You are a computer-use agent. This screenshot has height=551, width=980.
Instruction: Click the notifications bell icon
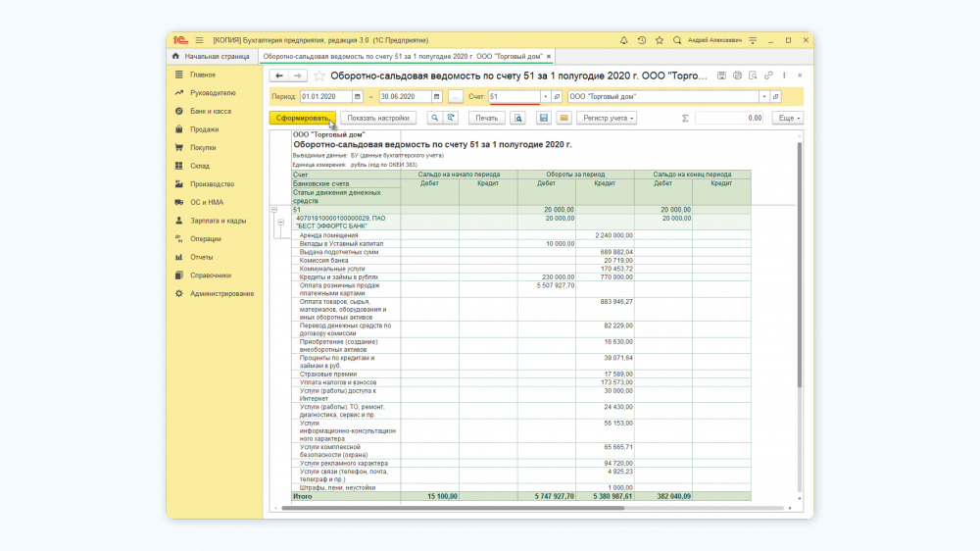tap(624, 40)
